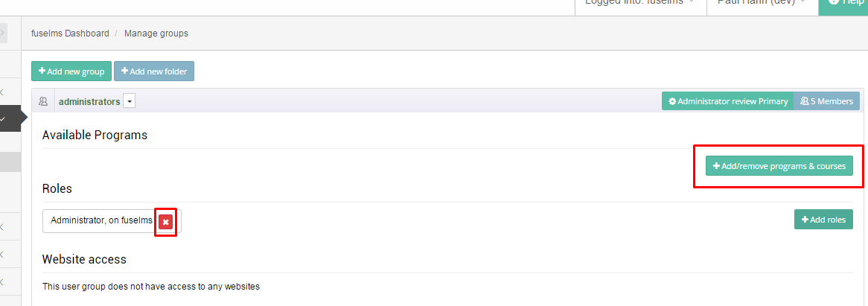Remove the Administrator role with red X
The height and width of the screenshot is (306, 868).
tap(165, 222)
